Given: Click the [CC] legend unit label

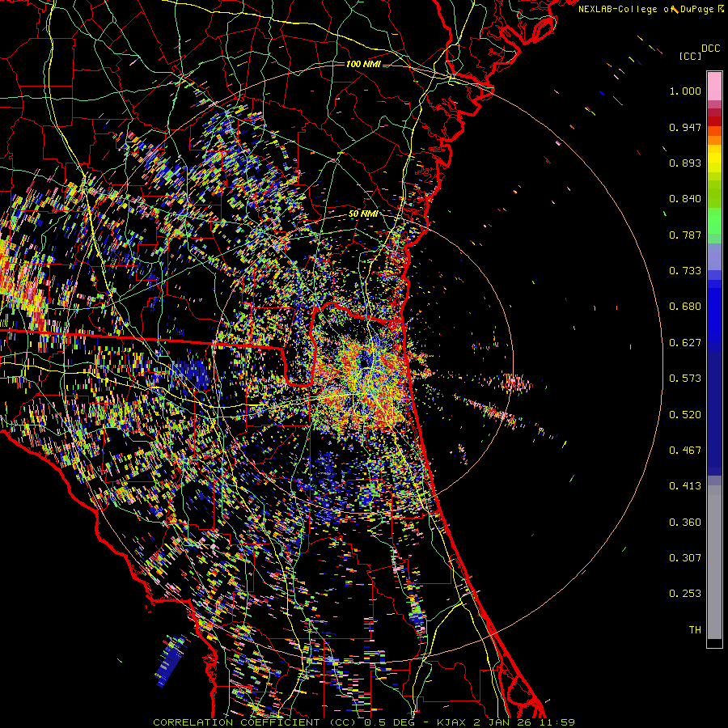Looking at the screenshot, I should pyautogui.click(x=690, y=56).
